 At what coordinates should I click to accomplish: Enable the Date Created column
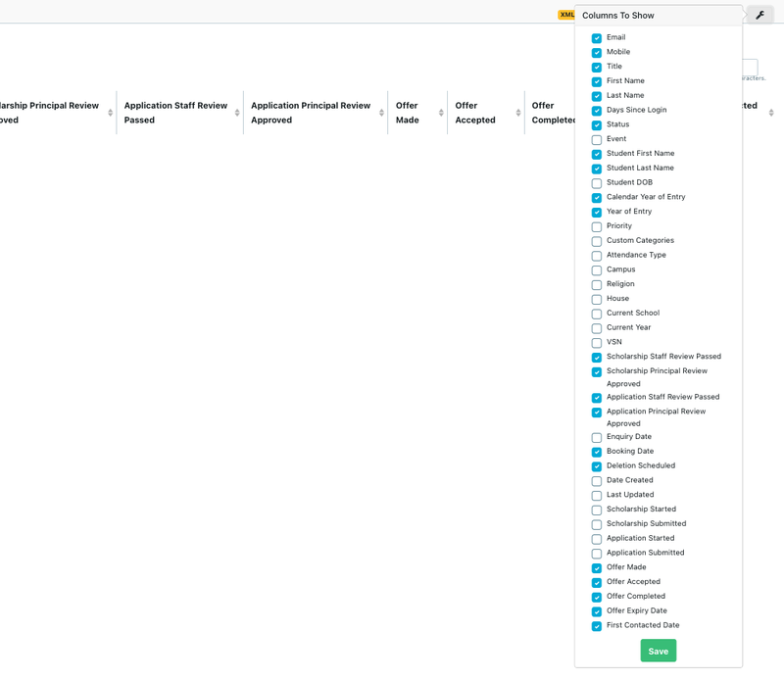[596, 479]
